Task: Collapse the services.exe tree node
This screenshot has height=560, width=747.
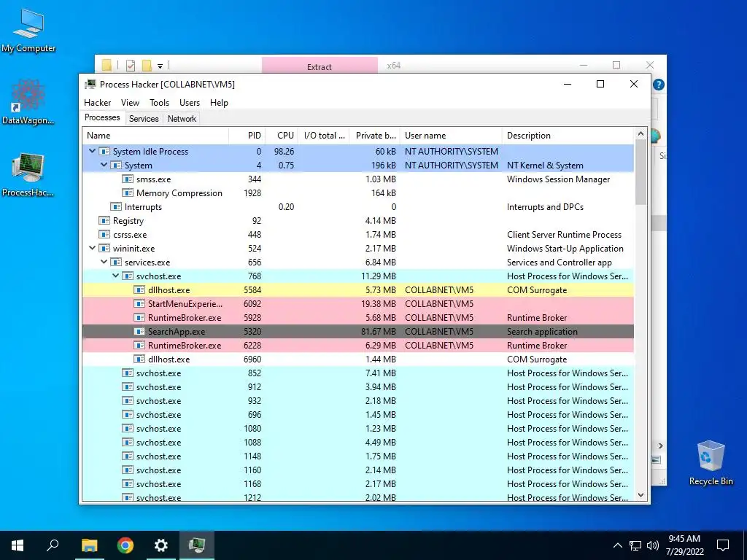Action: pyautogui.click(x=104, y=262)
